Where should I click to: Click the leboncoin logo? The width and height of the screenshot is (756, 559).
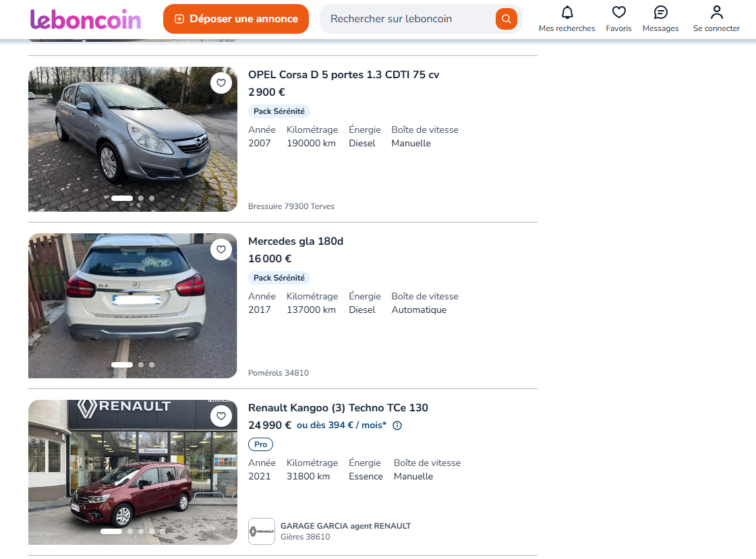(x=86, y=19)
